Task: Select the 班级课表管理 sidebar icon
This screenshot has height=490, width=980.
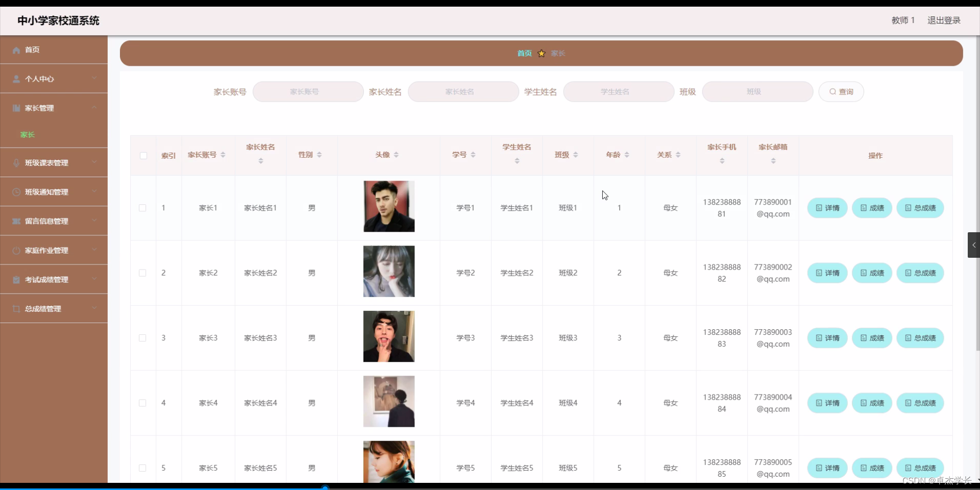Action: click(16, 162)
